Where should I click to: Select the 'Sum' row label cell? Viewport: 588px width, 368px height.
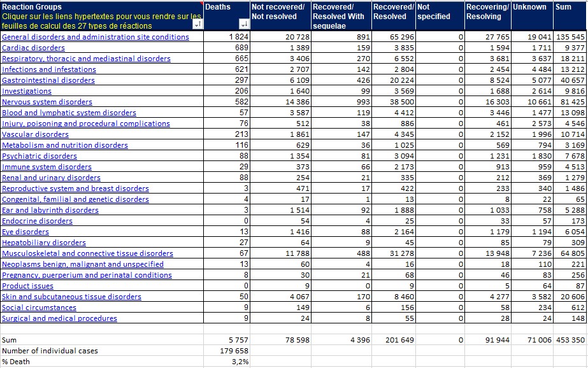[102, 340]
